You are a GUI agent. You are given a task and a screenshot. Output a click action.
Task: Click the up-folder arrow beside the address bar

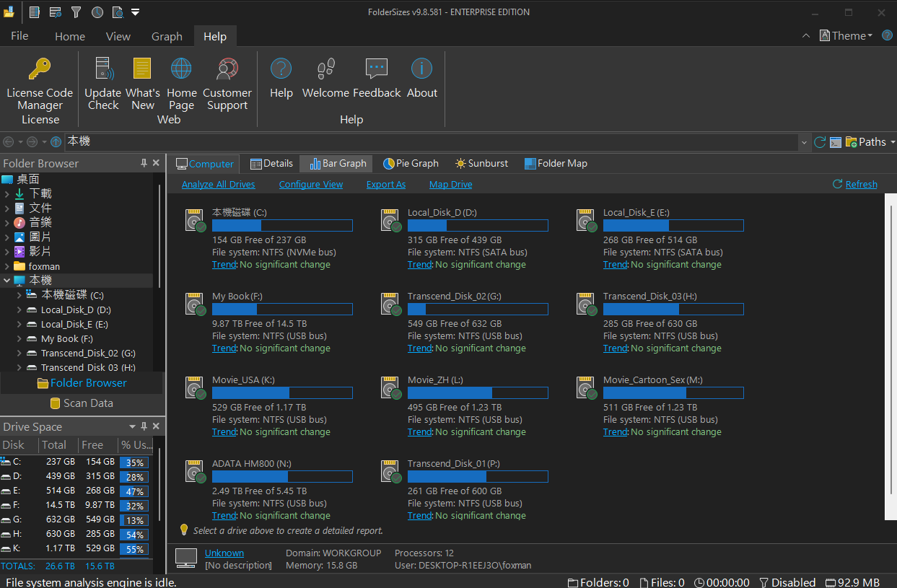(56, 142)
